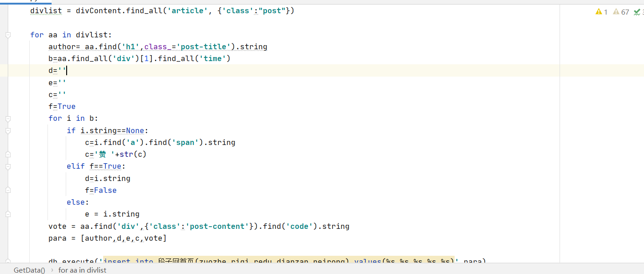Click the d=i.string line
The image size is (644, 274).
pyautogui.click(x=108, y=179)
